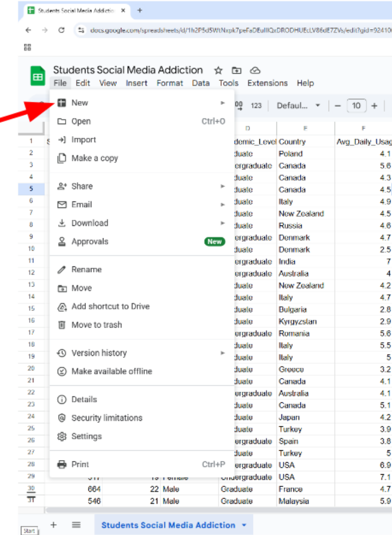Select Make available offline option
The height and width of the screenshot is (535, 392).
coord(112,371)
